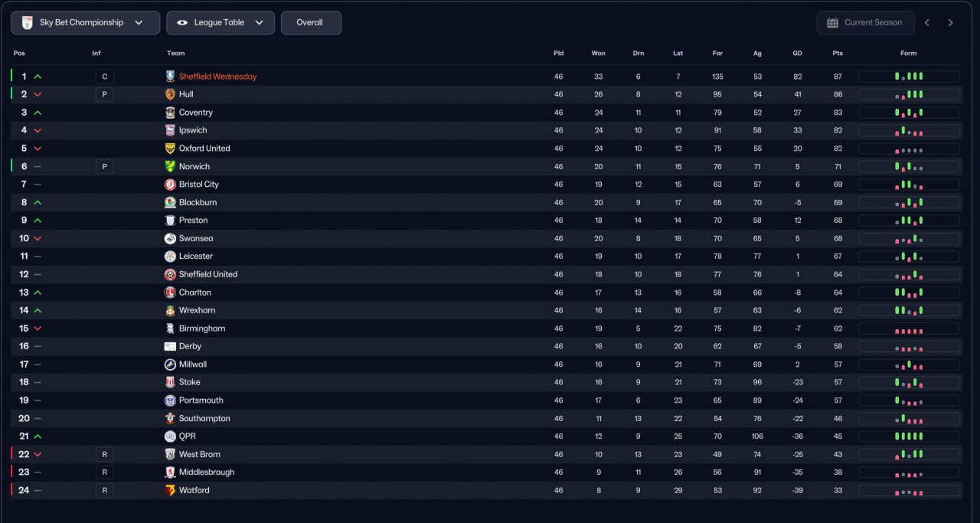Click the Watford club badge
Viewport: 980px width, 523px height.
170,490
